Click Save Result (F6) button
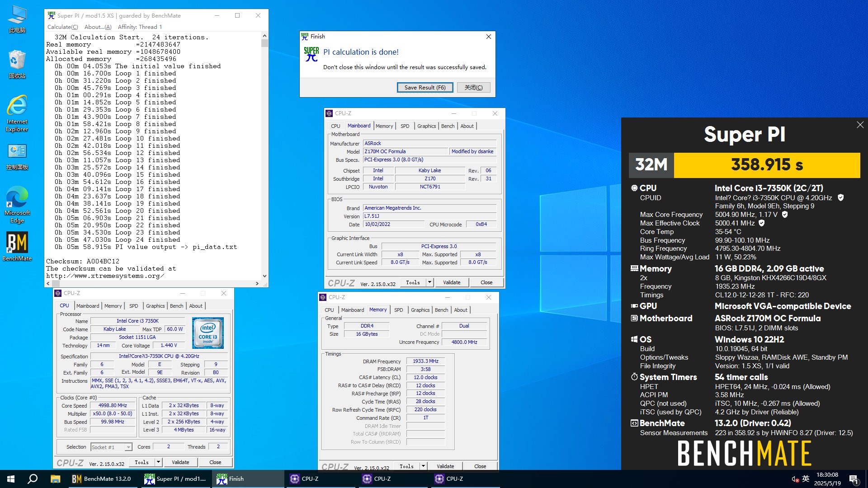The height and width of the screenshot is (488, 868). click(x=425, y=88)
